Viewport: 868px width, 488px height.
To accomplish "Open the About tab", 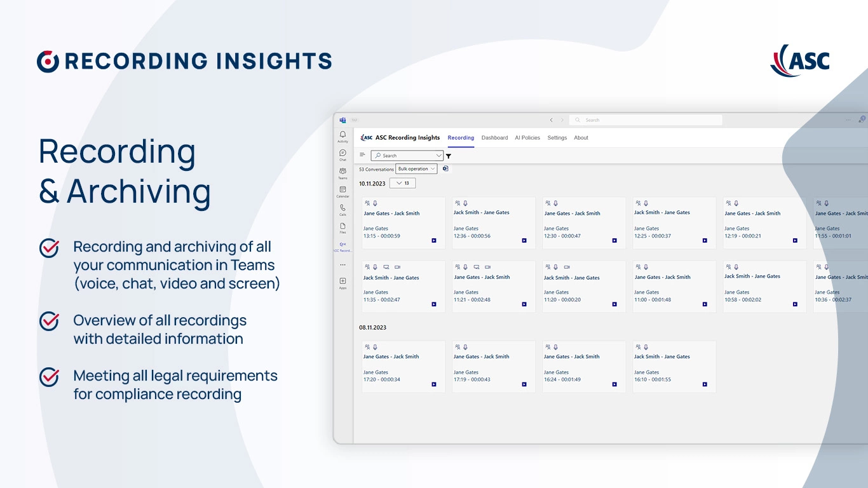I will [581, 138].
